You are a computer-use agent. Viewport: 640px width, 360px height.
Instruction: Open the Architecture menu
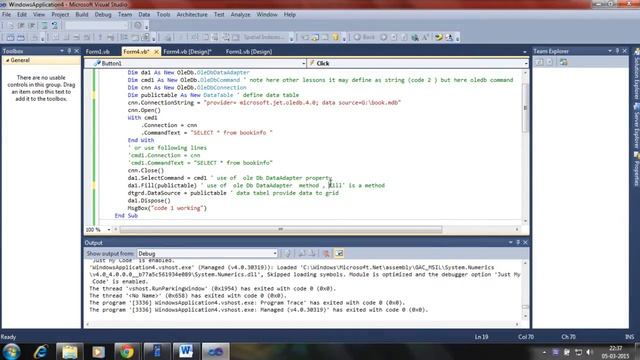click(192, 15)
